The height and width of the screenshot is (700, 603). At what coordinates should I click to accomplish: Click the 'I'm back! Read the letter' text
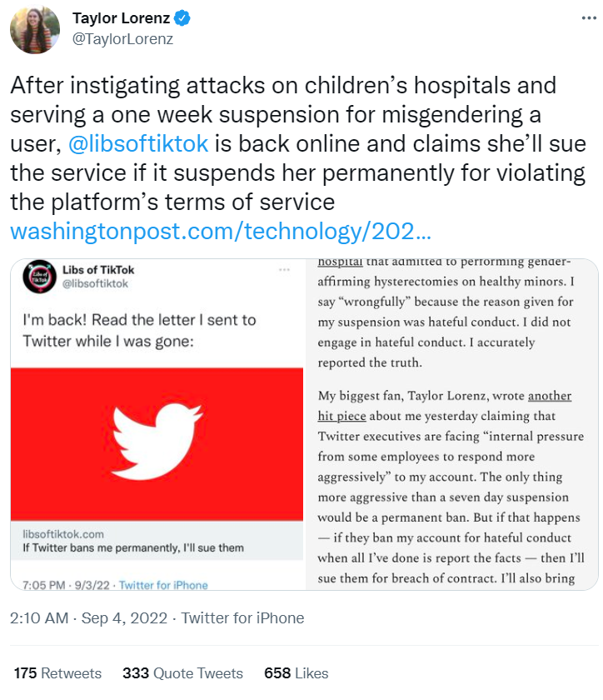pos(139,330)
